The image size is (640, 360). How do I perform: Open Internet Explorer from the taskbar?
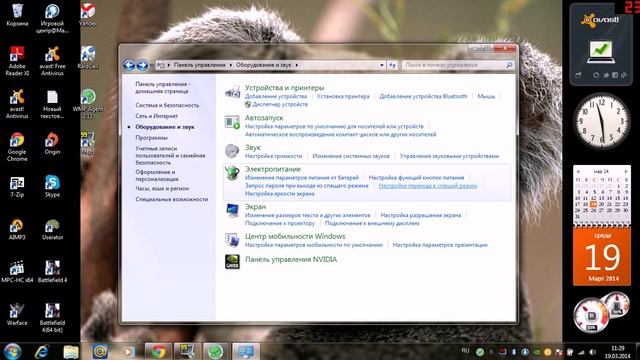[42, 351]
